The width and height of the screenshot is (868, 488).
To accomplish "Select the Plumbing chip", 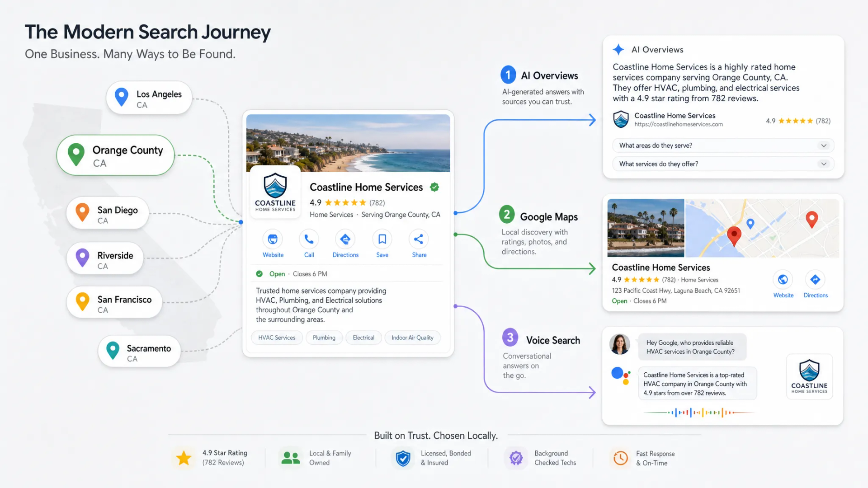I will [324, 338].
